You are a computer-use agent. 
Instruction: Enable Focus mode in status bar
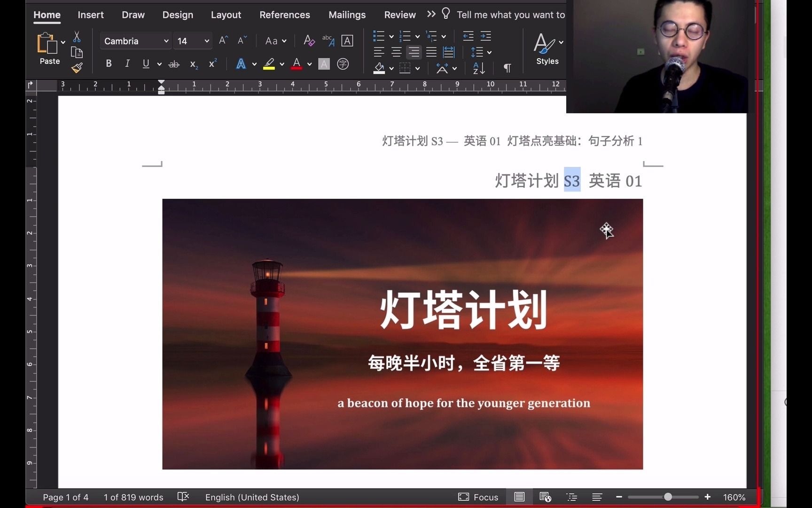[x=478, y=497]
